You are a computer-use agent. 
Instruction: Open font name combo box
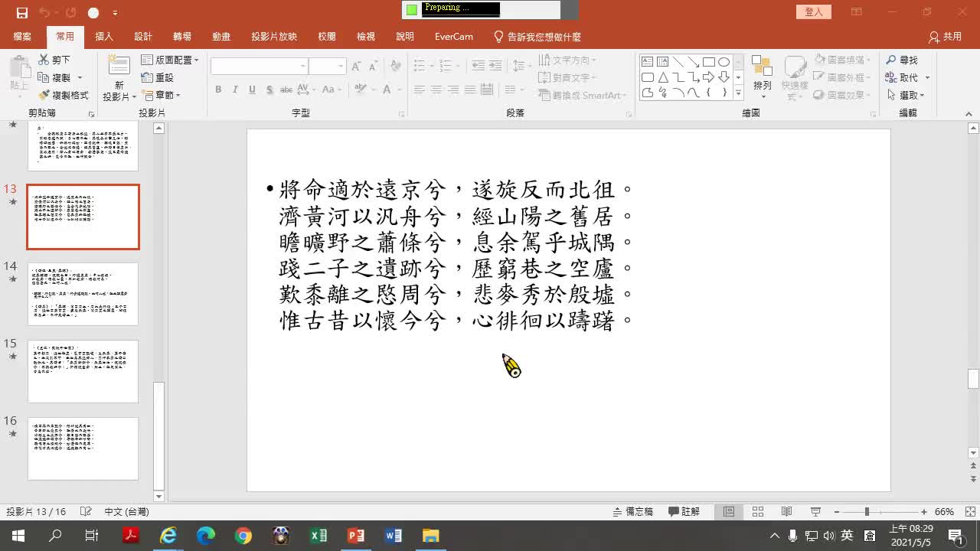(x=259, y=67)
